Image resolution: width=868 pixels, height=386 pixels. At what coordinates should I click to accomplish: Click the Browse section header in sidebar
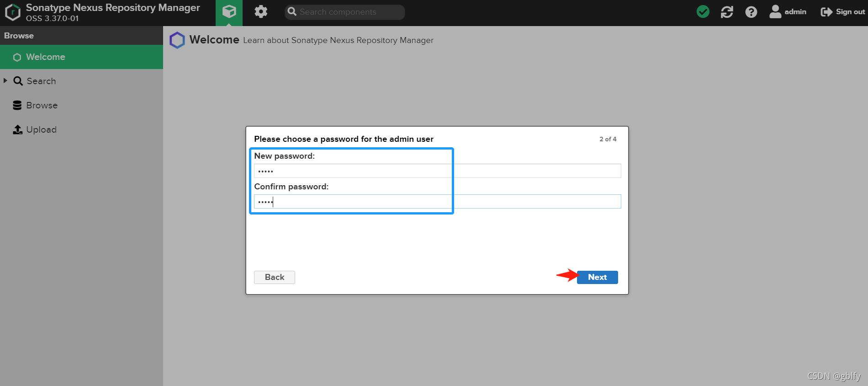point(81,36)
